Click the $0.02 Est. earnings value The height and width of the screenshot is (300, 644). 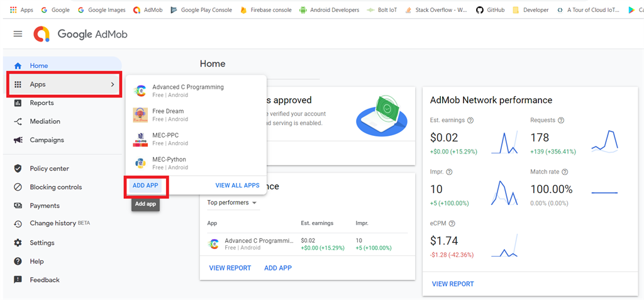[444, 138]
